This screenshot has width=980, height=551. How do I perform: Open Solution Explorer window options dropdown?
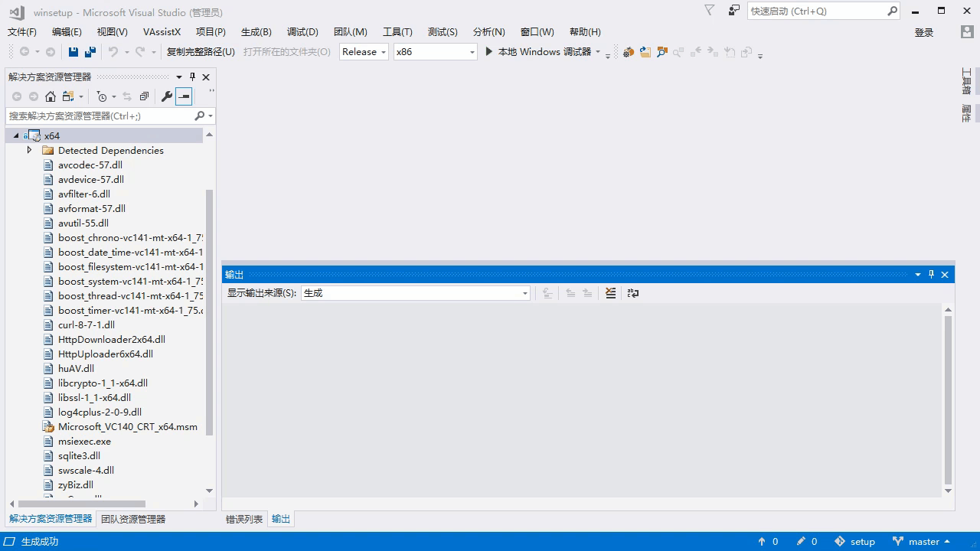point(179,77)
